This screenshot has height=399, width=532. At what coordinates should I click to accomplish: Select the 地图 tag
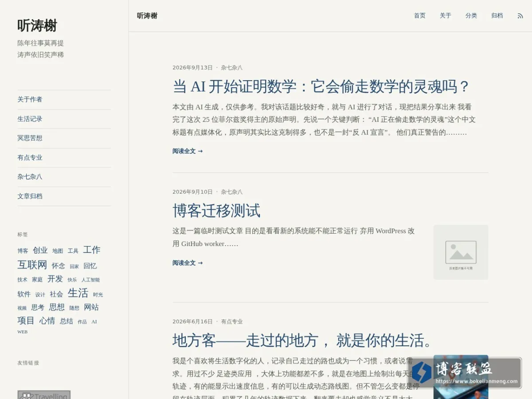(58, 251)
